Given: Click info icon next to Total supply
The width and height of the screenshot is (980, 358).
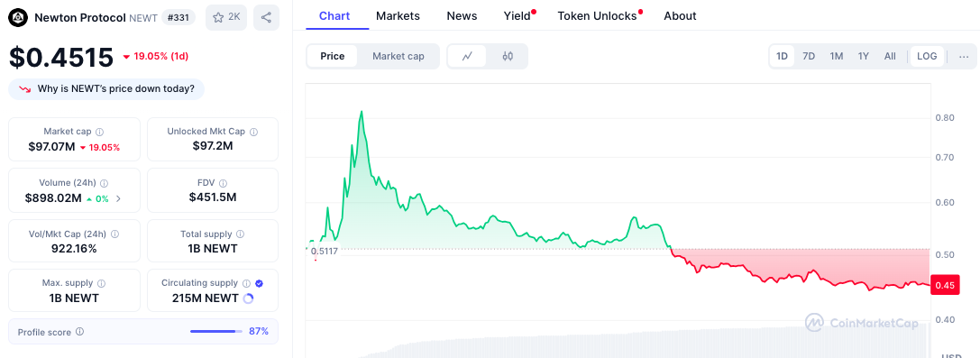Looking at the screenshot, I should pyautogui.click(x=241, y=234).
